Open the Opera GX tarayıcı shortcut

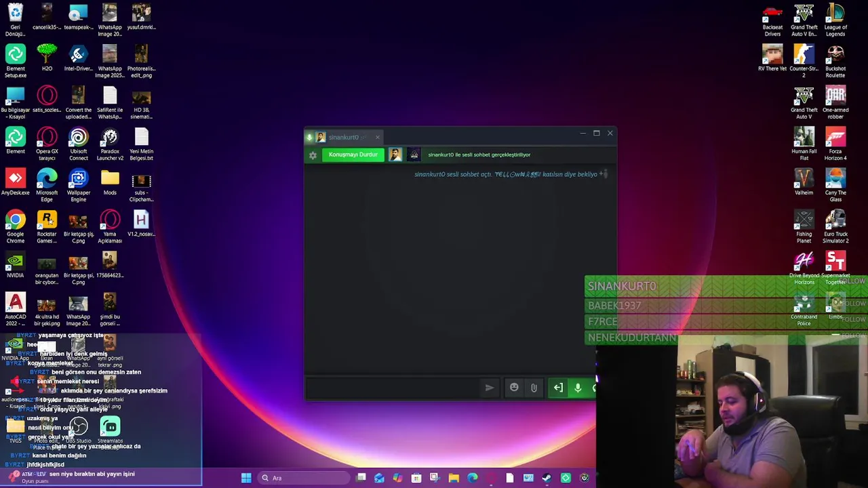(47, 144)
